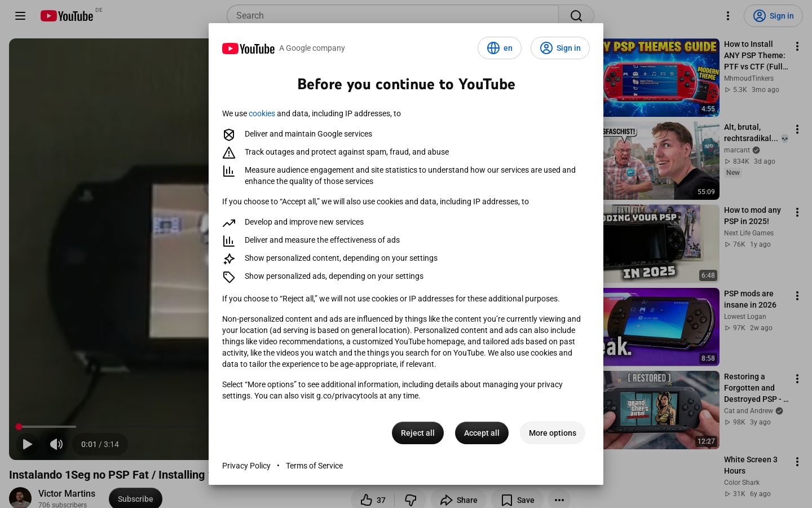Click 'Before you continue to YouTube' heading

pyautogui.click(x=406, y=84)
